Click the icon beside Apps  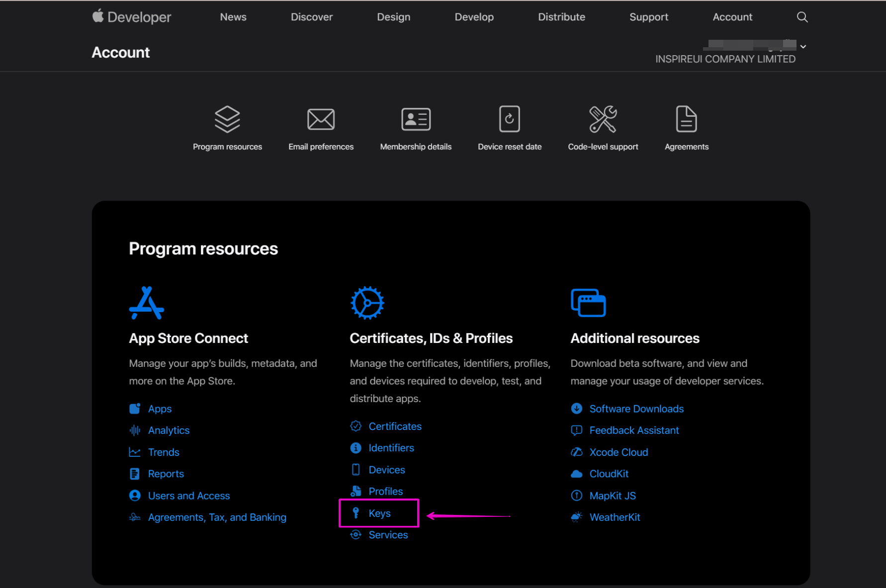(135, 409)
